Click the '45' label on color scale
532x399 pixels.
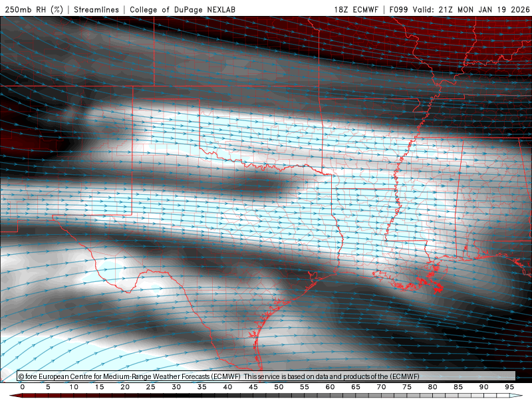pos(253,387)
